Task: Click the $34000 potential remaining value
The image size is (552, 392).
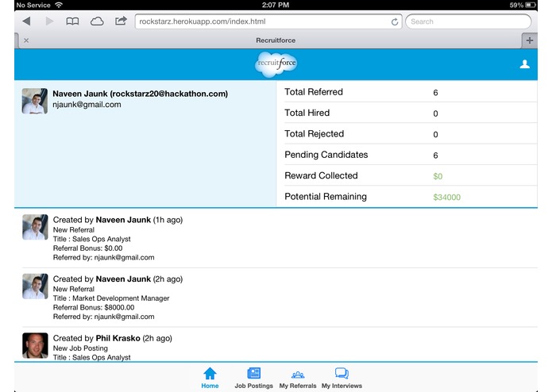Action: point(446,198)
